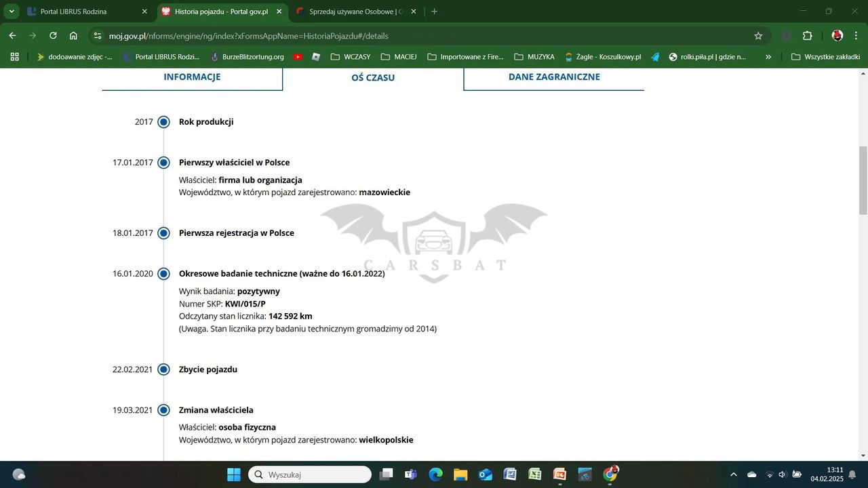Open the WCZASY bookmarks folder
The width and height of the screenshot is (868, 488).
350,57
